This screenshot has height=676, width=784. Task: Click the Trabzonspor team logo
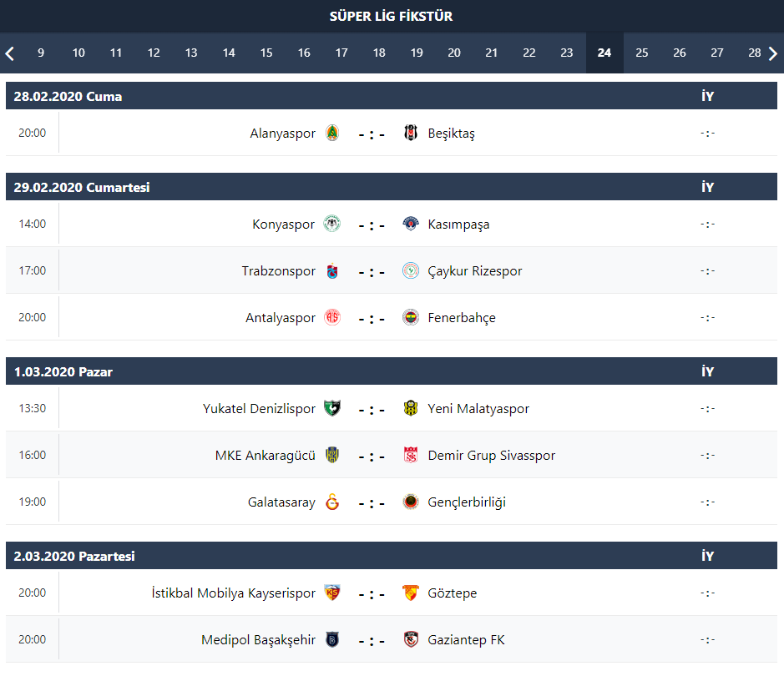332,271
